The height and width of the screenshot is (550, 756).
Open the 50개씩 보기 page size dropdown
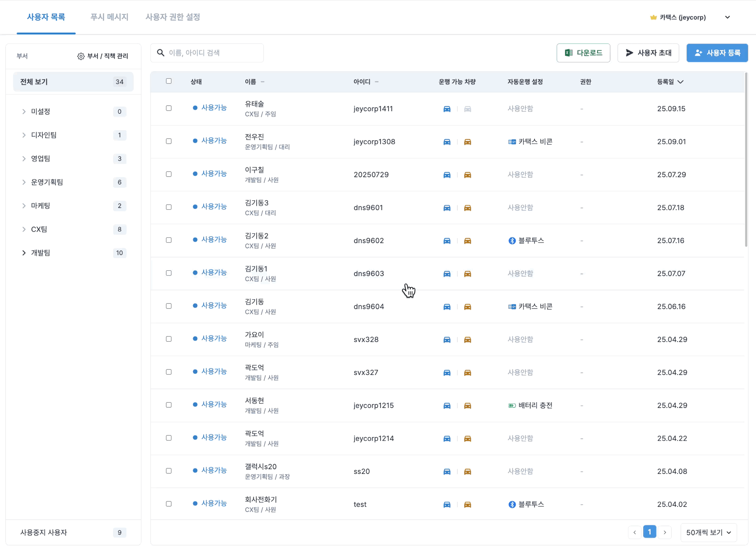click(x=708, y=532)
